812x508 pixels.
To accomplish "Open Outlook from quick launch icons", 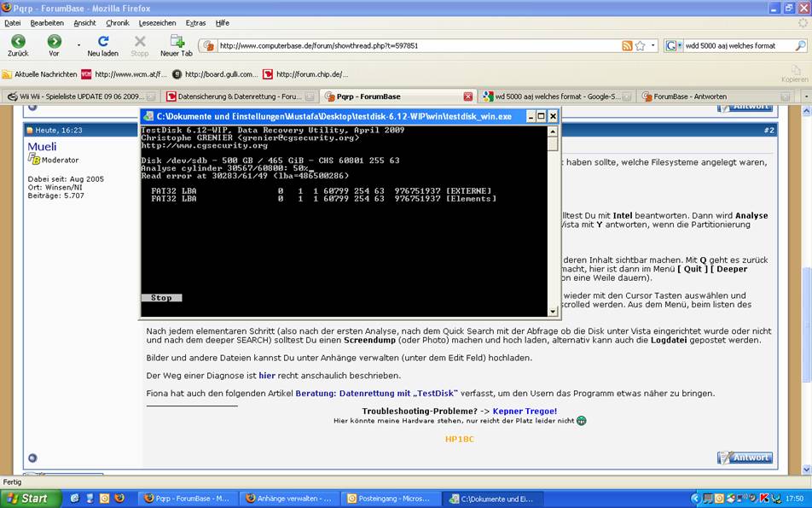I will coord(105,498).
